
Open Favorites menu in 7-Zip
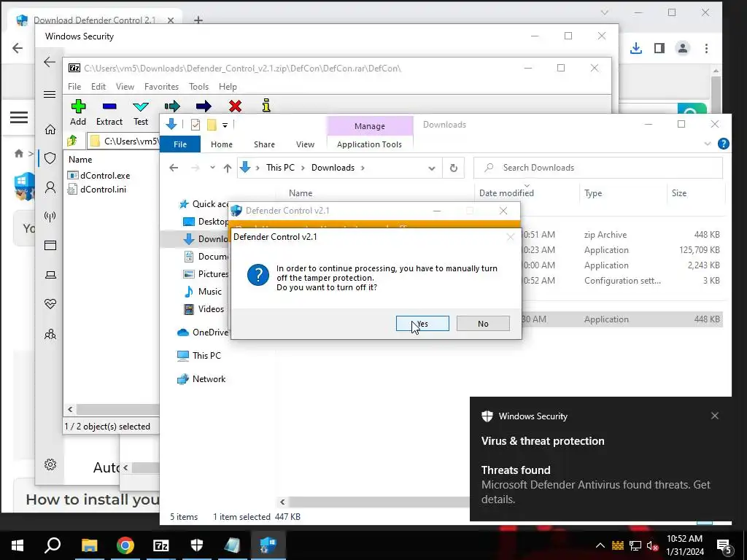click(161, 87)
